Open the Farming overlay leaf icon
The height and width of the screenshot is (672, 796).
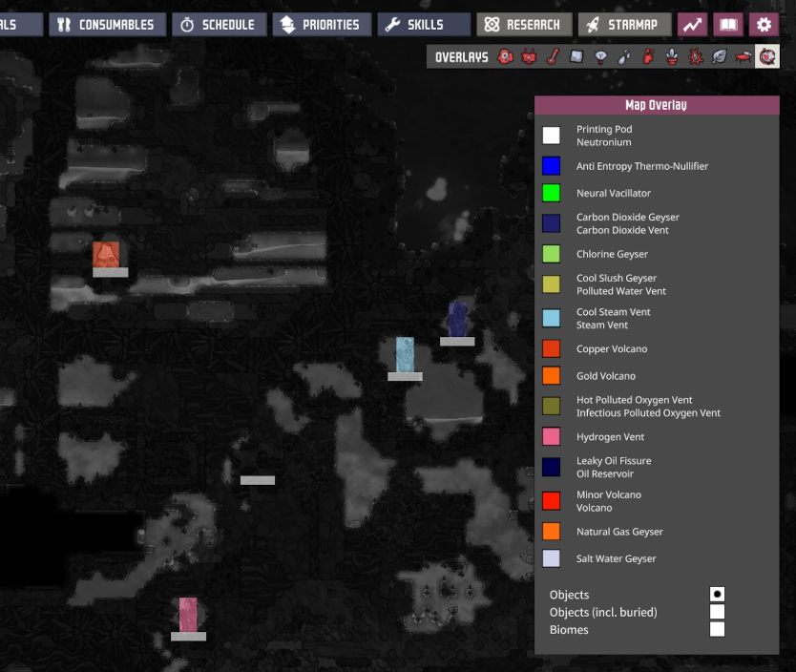(x=720, y=57)
